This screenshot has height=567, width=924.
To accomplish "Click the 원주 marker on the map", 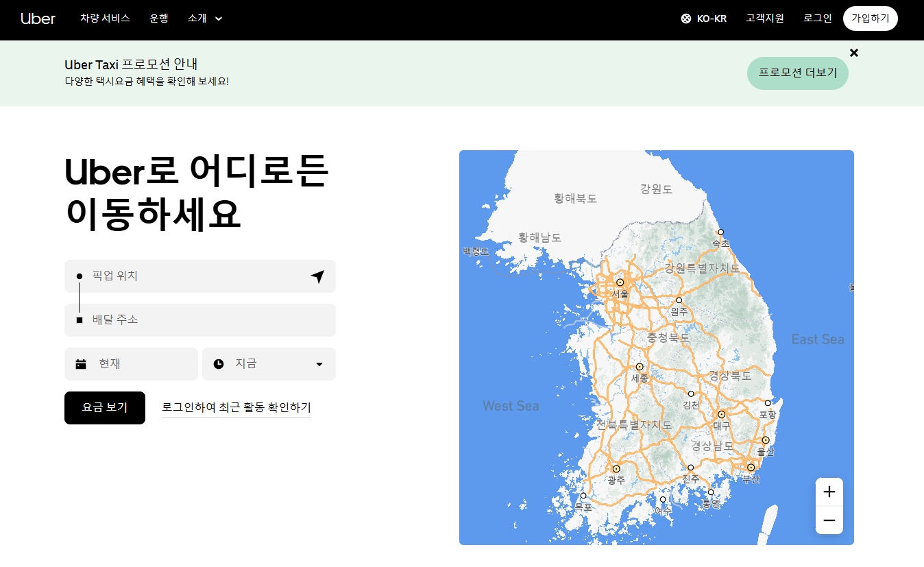I will (x=679, y=300).
